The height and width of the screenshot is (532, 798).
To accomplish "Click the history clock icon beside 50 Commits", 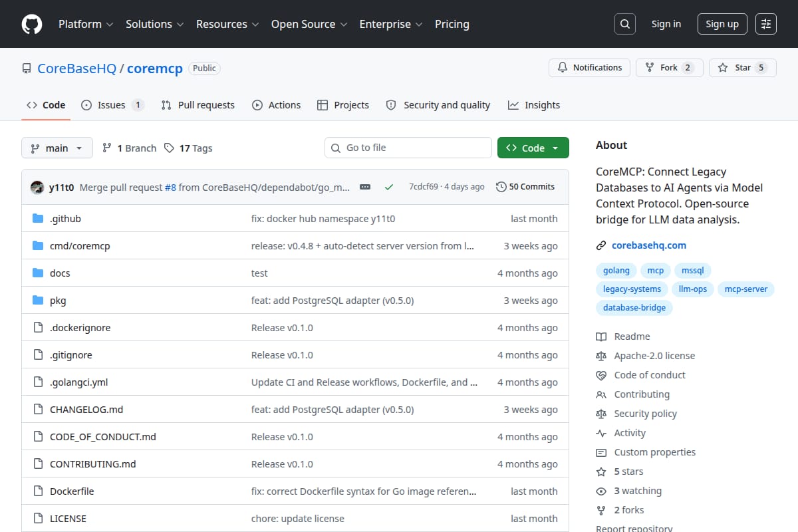I will click(x=501, y=187).
